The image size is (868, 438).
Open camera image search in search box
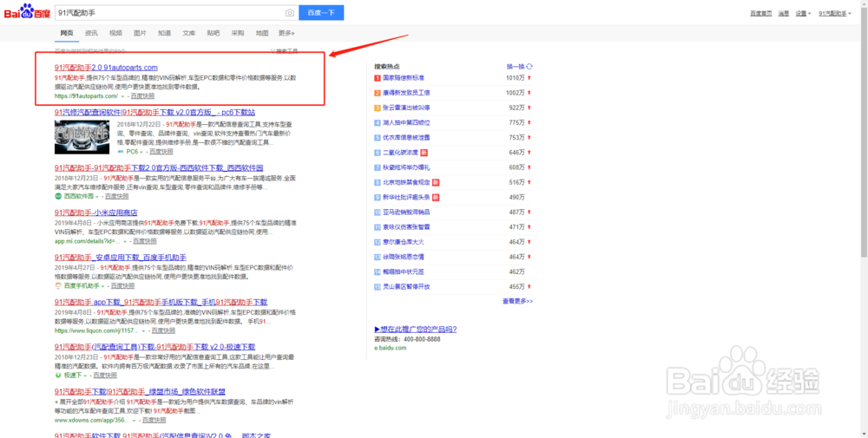[290, 13]
